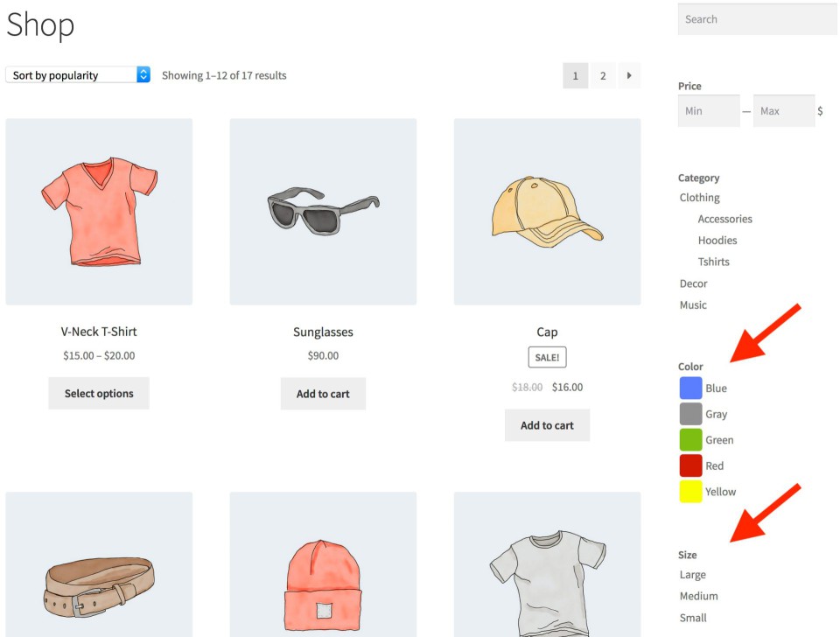Click the next page arrow in pagination
This screenshot has width=840, height=637.
tap(629, 76)
